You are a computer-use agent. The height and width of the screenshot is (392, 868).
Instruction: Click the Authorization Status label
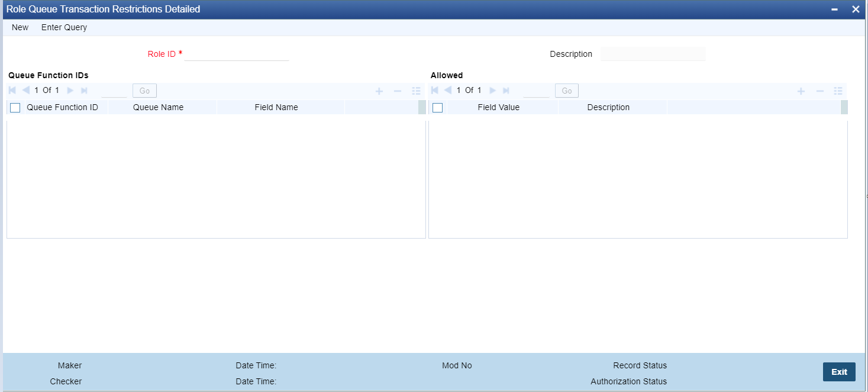[x=628, y=381]
